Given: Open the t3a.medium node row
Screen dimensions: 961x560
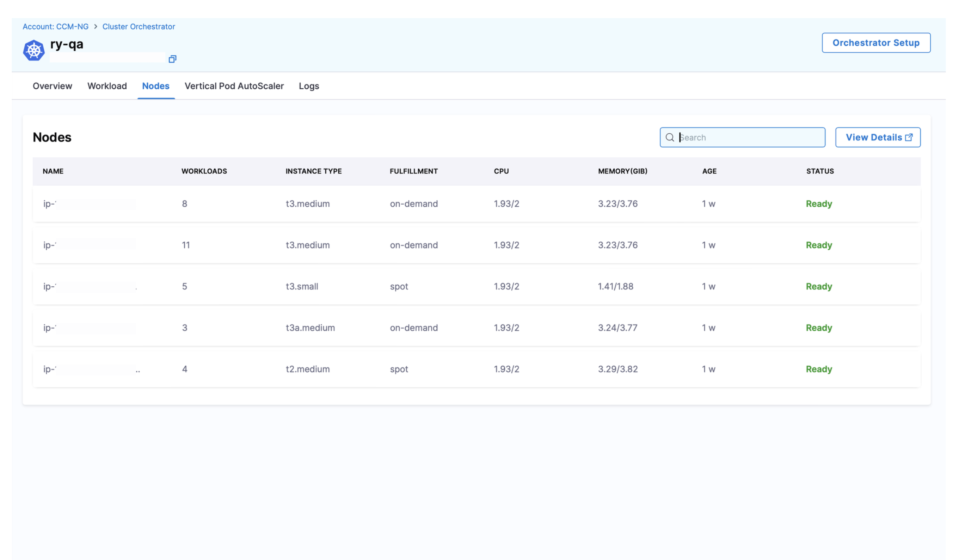Looking at the screenshot, I should click(x=476, y=328).
